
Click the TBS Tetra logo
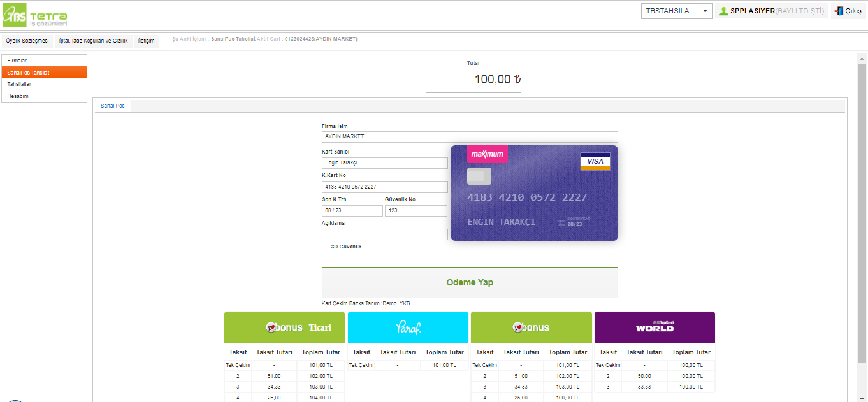(x=34, y=15)
